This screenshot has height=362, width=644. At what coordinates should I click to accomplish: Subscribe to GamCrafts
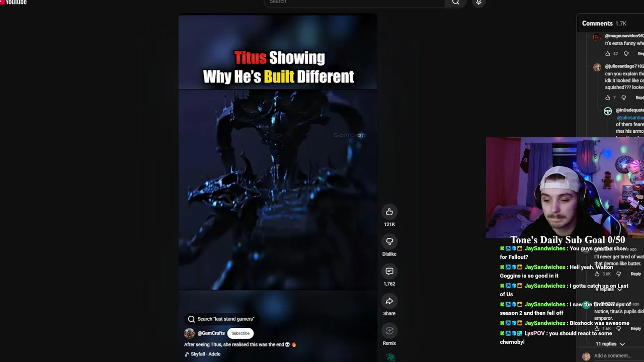click(240, 333)
